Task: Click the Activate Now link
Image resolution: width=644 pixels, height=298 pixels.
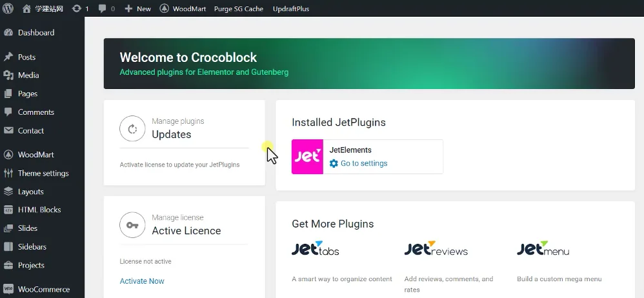Action: click(142, 281)
